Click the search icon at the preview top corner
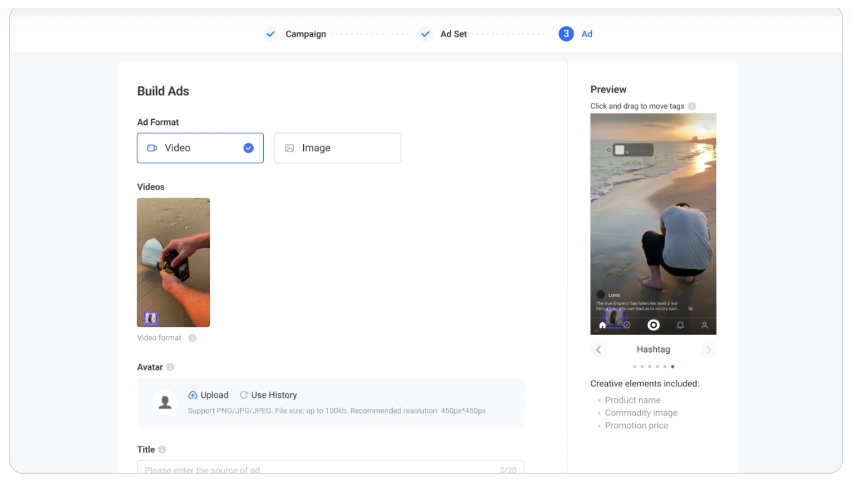 point(707,126)
